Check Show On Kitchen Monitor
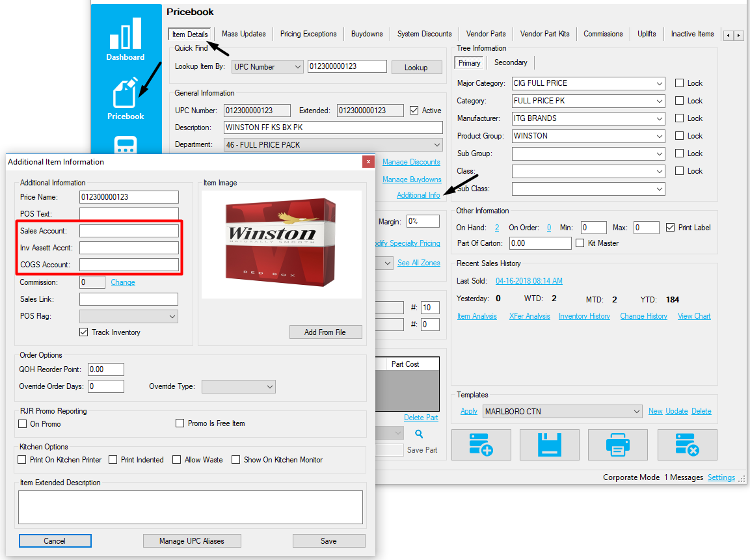 click(x=236, y=460)
